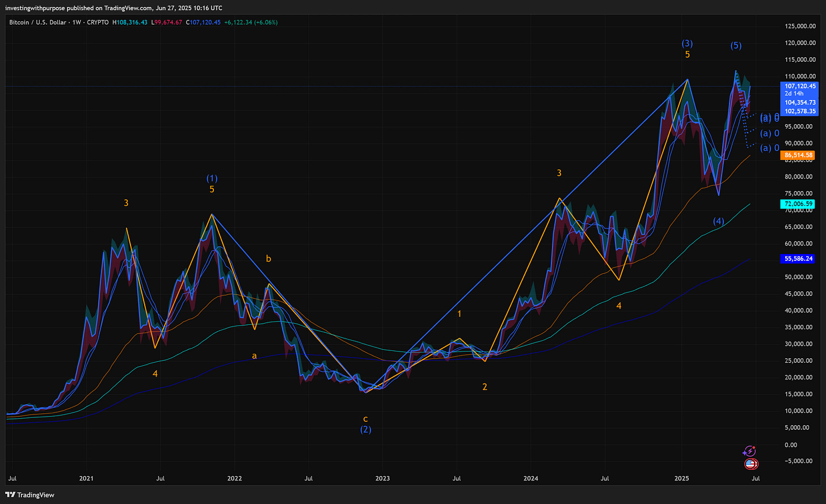The height and width of the screenshot is (504, 826).
Task: Select the blue (3) wave label
Action: coord(687,44)
